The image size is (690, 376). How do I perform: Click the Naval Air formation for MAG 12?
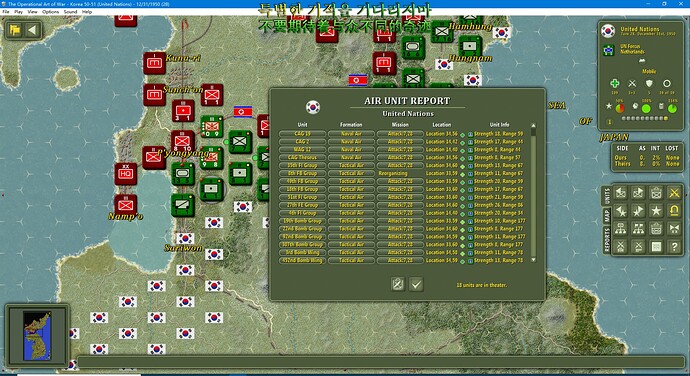pyautogui.click(x=351, y=149)
